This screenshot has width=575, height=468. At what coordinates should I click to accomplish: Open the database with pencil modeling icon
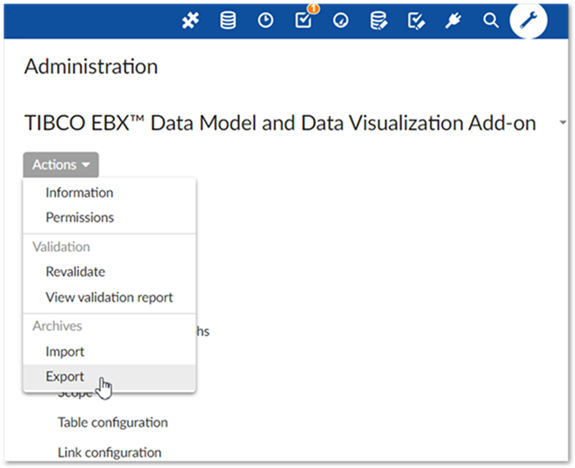(x=378, y=21)
